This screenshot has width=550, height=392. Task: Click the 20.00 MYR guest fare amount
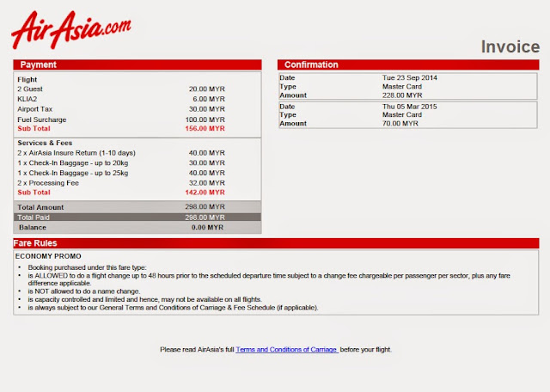click(x=207, y=89)
